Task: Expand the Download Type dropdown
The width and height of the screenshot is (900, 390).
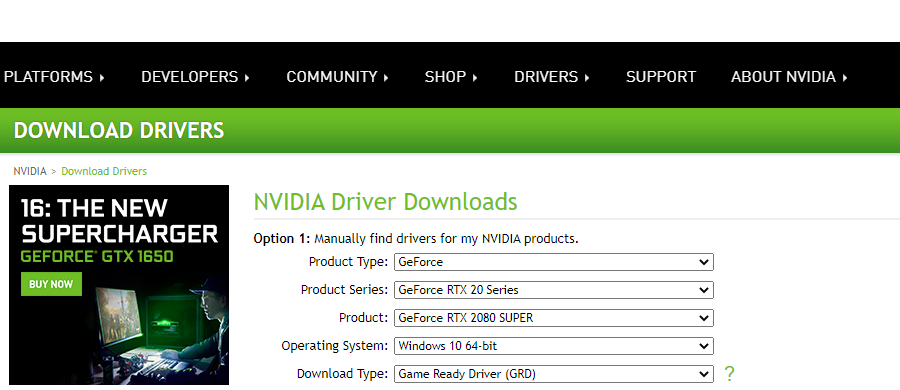Action: [x=553, y=374]
